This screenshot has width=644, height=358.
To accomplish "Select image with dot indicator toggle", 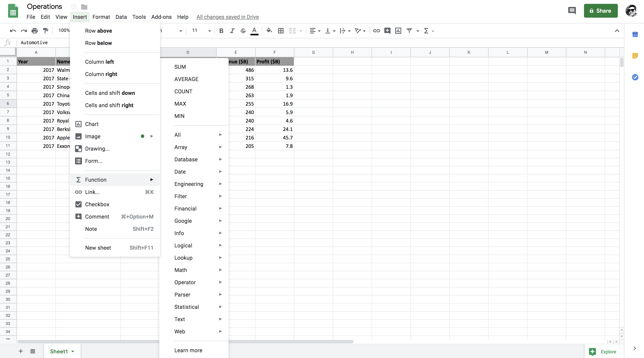I will point(142,136).
